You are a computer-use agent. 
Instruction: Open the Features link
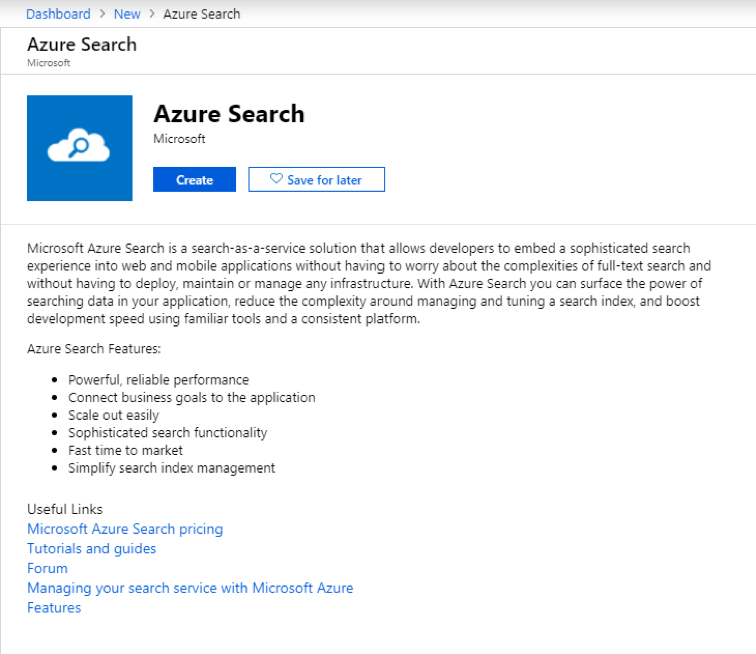(54, 608)
